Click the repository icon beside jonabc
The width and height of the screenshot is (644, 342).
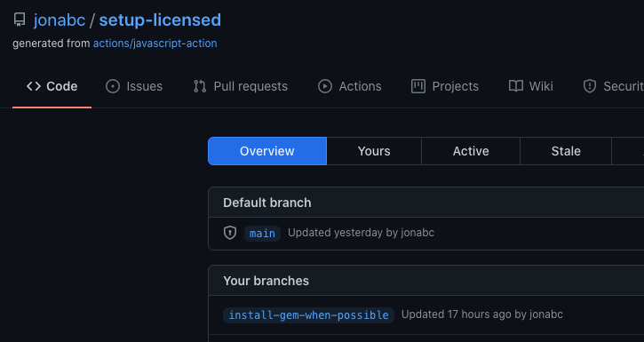[20, 20]
